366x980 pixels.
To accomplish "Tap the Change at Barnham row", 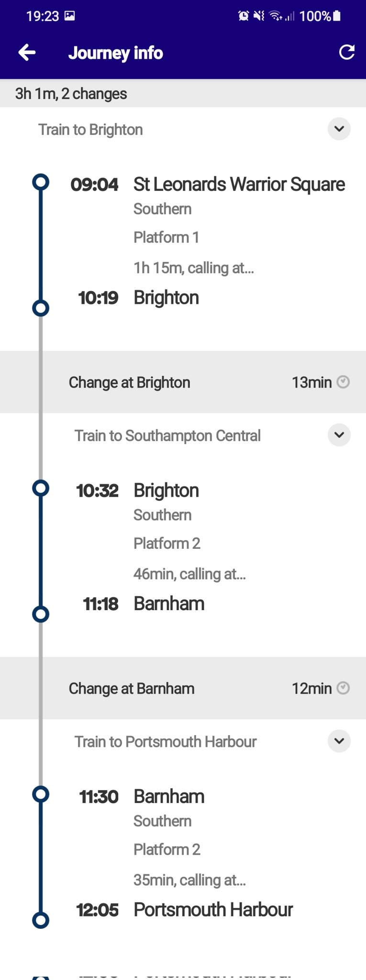I will point(132,689).
